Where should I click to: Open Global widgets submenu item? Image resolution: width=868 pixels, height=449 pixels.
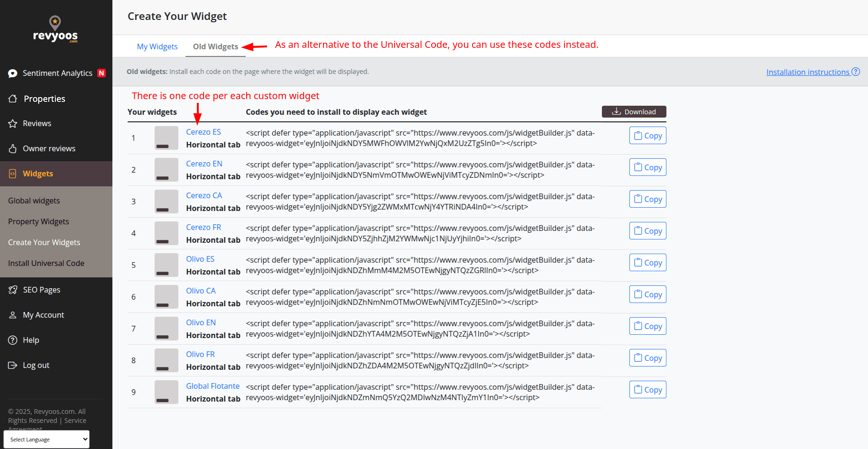(x=34, y=201)
